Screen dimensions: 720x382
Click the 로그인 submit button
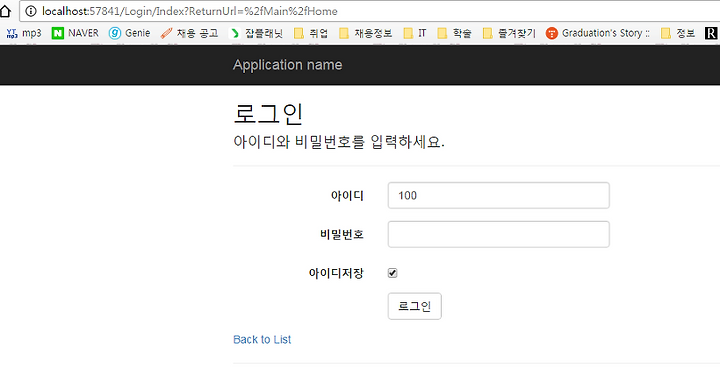coord(415,306)
